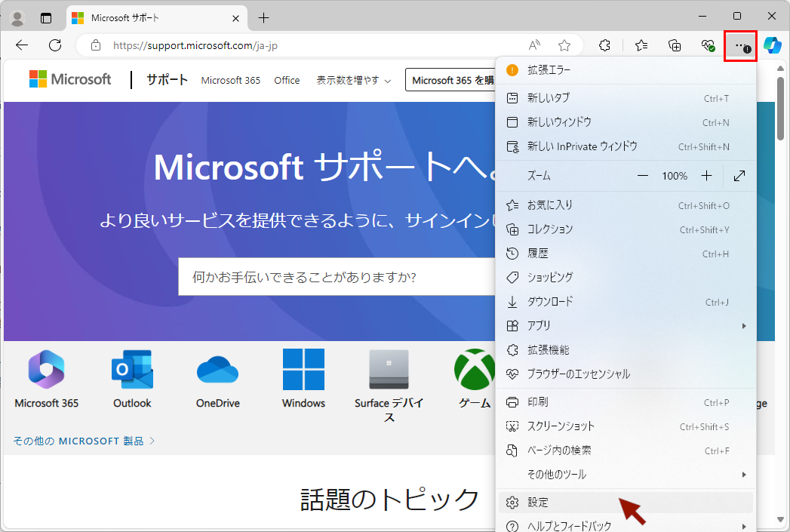Select the Microsoft サポート browser tab
Image resolution: width=790 pixels, height=532 pixels.
click(x=157, y=18)
